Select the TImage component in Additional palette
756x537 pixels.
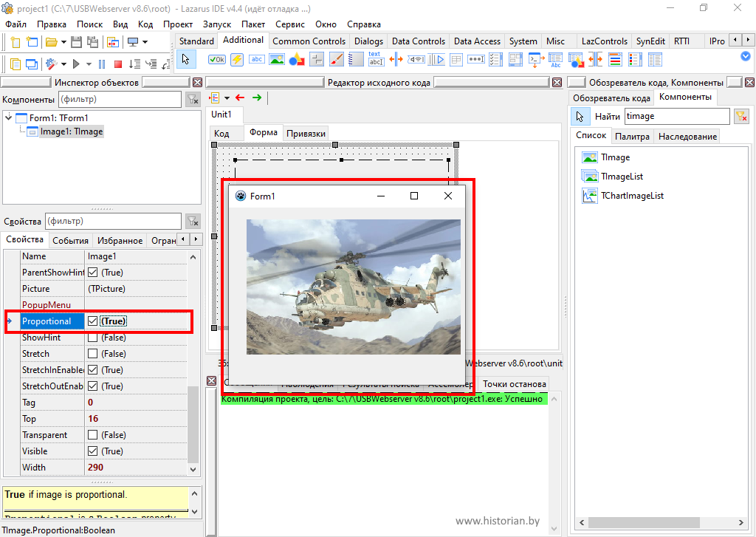(x=277, y=60)
